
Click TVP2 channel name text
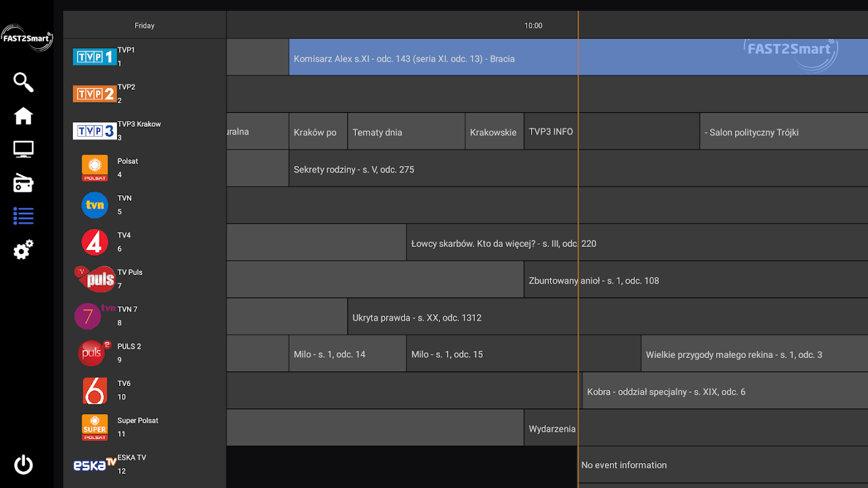(126, 87)
